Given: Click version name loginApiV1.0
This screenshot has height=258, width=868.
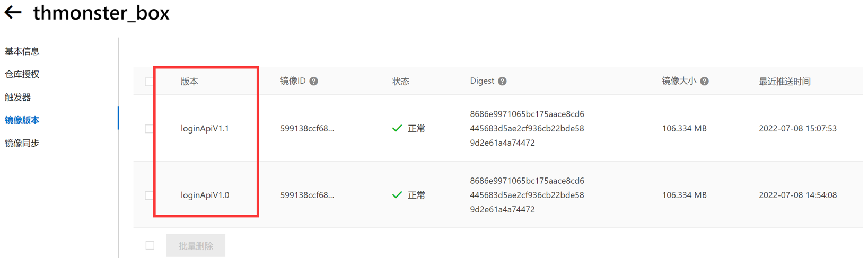Looking at the screenshot, I should pos(205,195).
